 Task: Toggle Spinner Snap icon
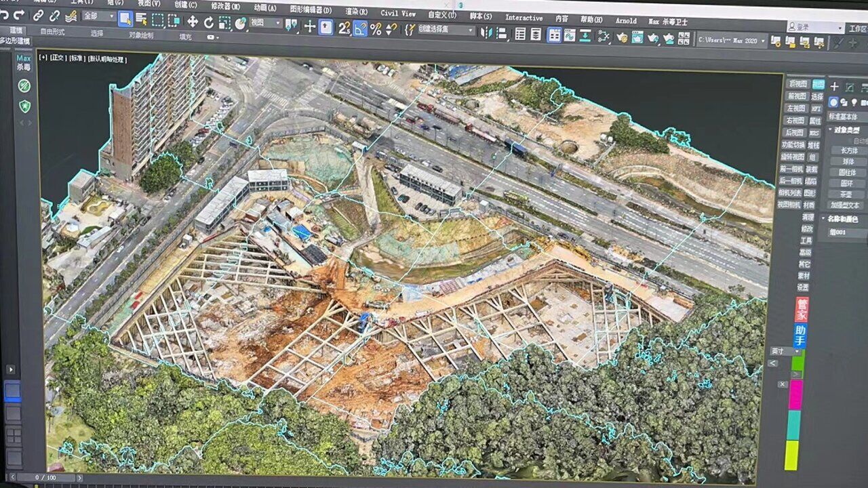coord(391,29)
